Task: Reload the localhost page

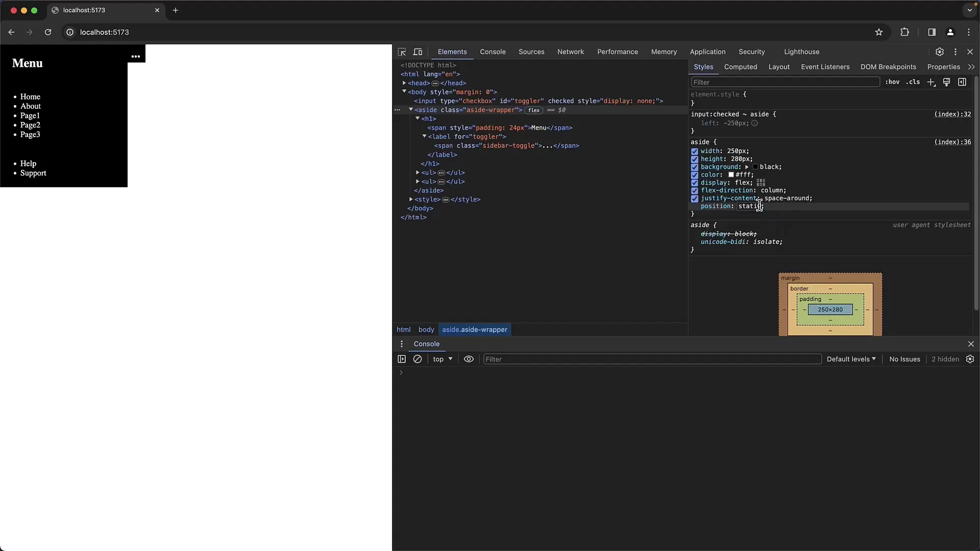Action: click(x=48, y=32)
